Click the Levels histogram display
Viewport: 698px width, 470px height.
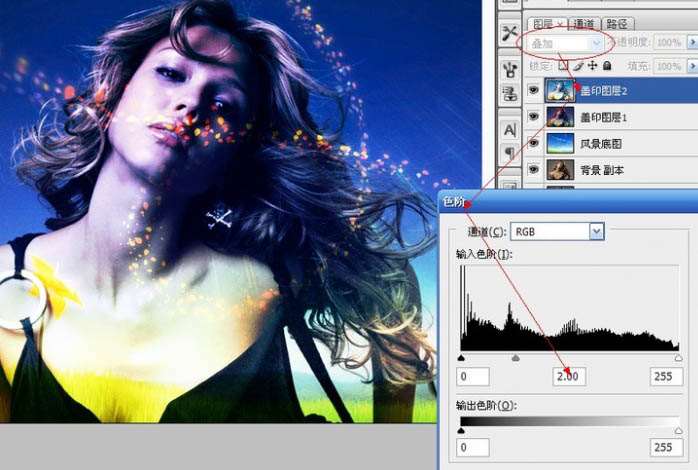pyautogui.click(x=570, y=308)
